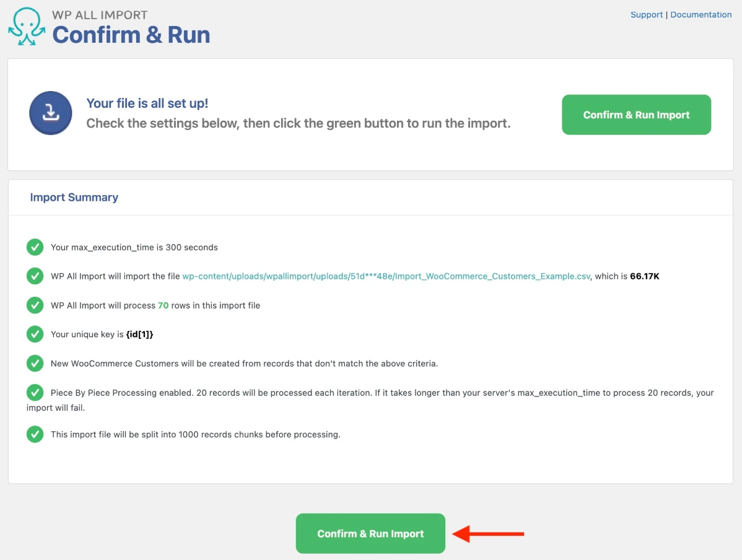Click 'New WooCommerce Customers will be created' text
Screen dimensions: 742x560
click(x=244, y=364)
